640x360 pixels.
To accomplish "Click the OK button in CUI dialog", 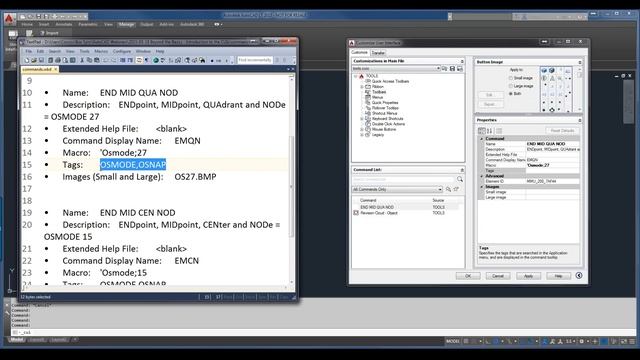I will 468,276.
